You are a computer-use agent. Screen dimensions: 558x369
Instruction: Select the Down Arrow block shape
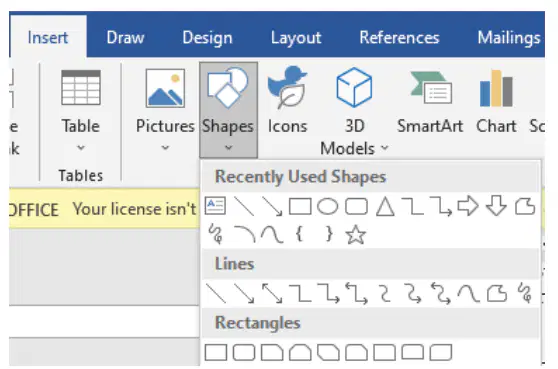[x=496, y=206]
